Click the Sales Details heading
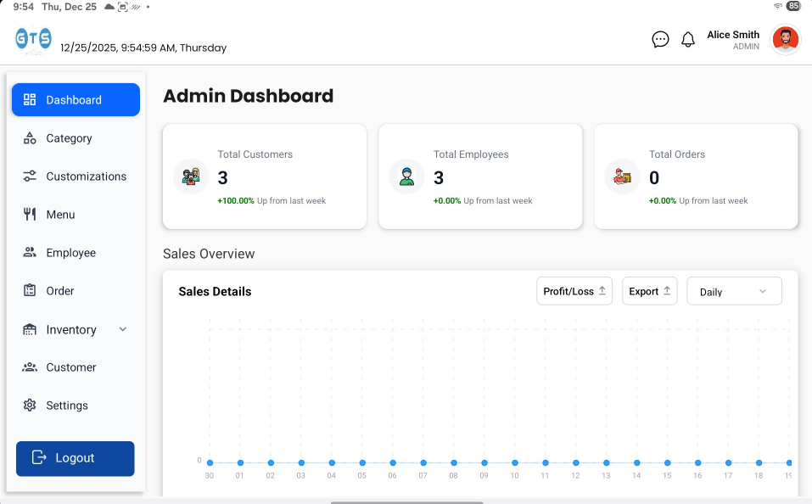This screenshot has height=504, width=812. tap(215, 292)
